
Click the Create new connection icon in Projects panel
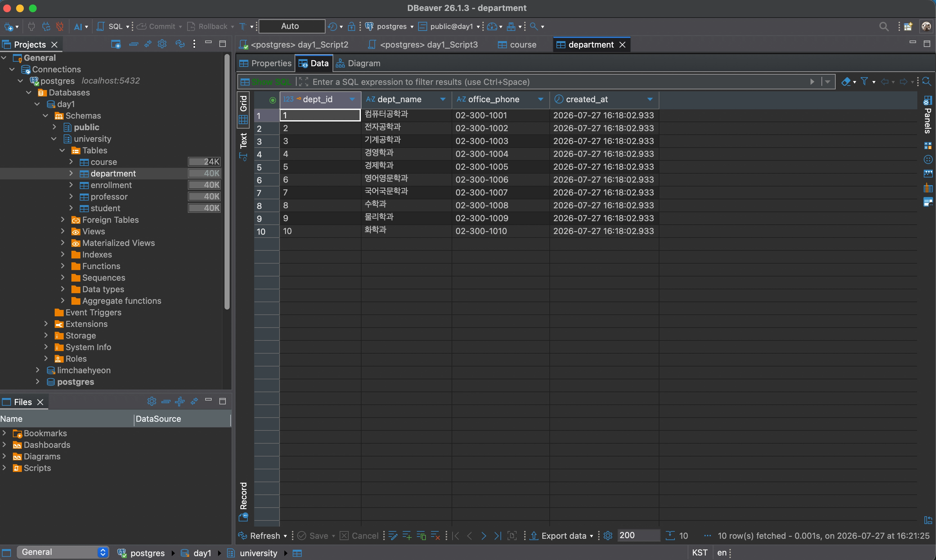tap(116, 44)
